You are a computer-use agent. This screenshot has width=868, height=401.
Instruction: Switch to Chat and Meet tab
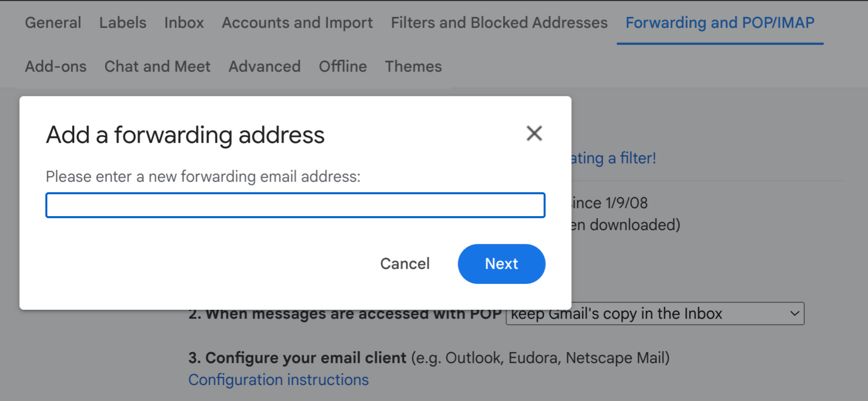tap(158, 66)
